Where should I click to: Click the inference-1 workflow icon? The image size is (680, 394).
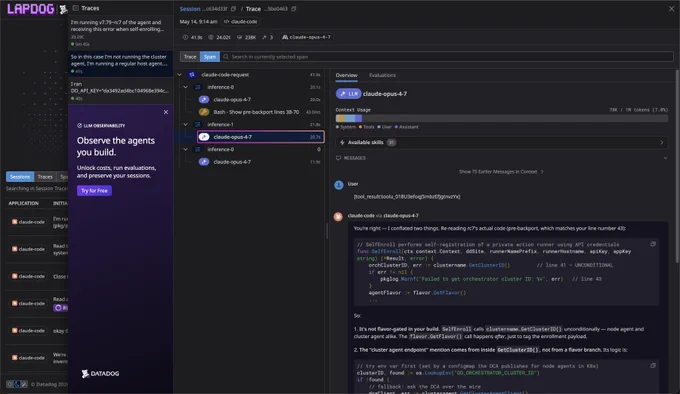(x=198, y=124)
